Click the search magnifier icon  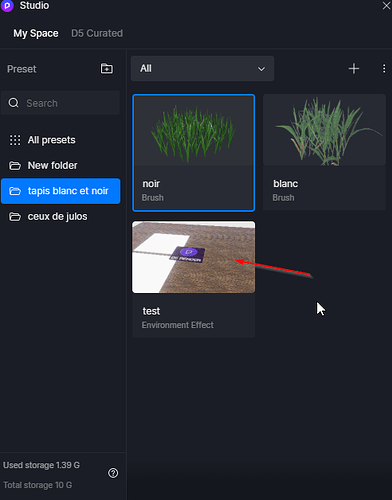14,103
